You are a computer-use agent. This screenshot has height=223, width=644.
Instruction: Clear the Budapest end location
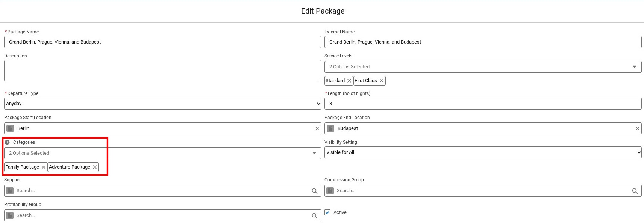coord(638,128)
